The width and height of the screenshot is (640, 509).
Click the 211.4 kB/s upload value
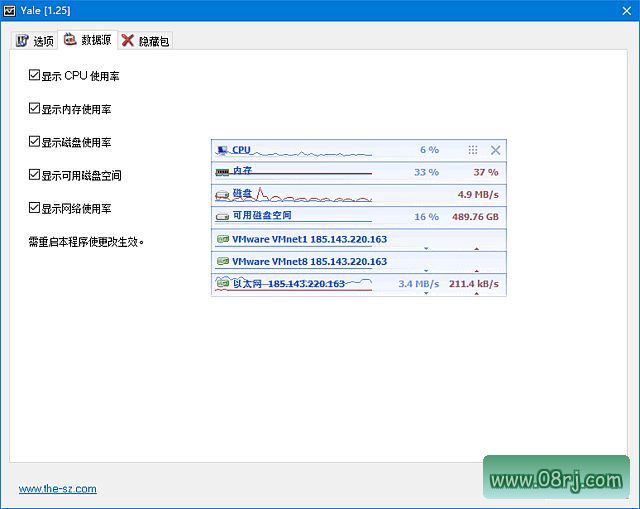pos(474,284)
